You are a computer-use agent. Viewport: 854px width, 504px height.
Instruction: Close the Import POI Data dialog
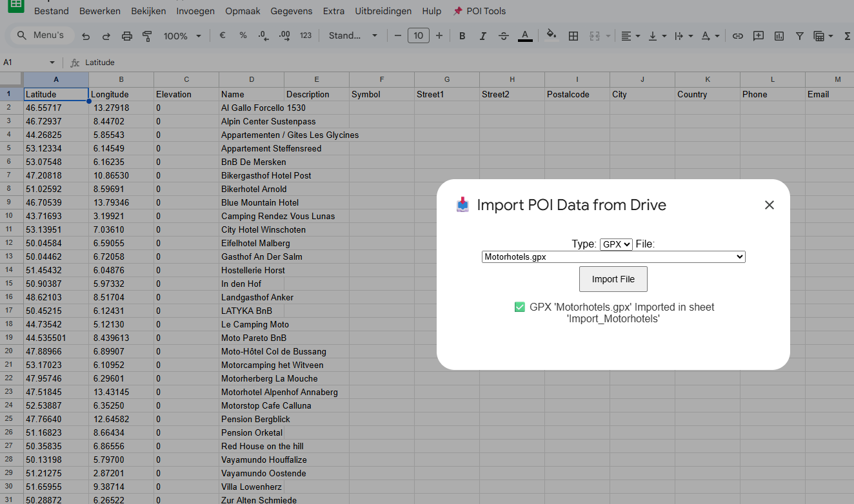(x=769, y=205)
